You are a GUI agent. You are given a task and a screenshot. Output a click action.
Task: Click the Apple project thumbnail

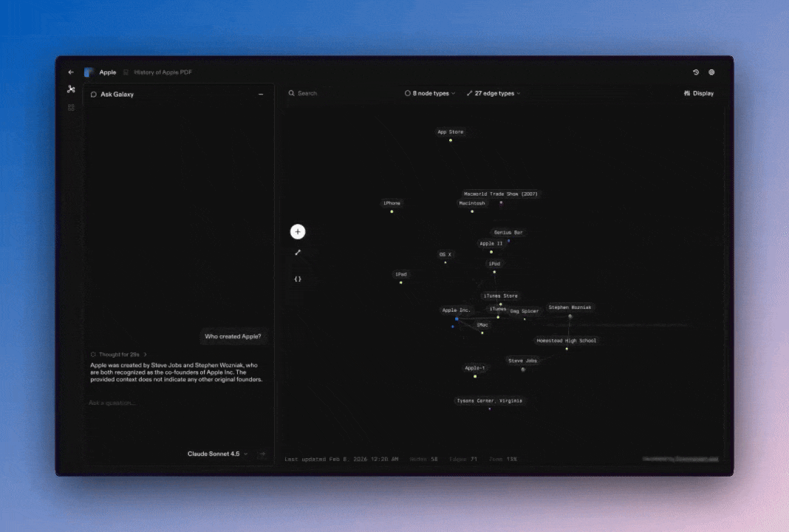click(x=89, y=72)
